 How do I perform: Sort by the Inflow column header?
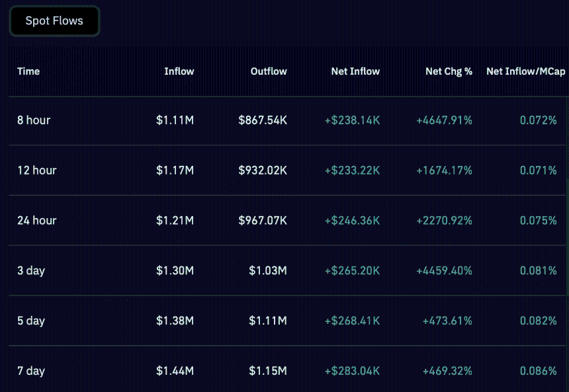tap(179, 71)
